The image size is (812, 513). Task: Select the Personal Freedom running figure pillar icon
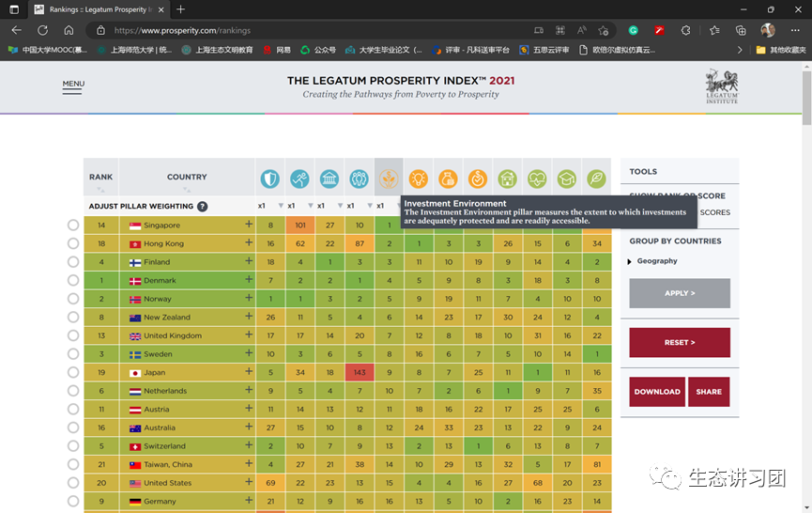point(299,179)
